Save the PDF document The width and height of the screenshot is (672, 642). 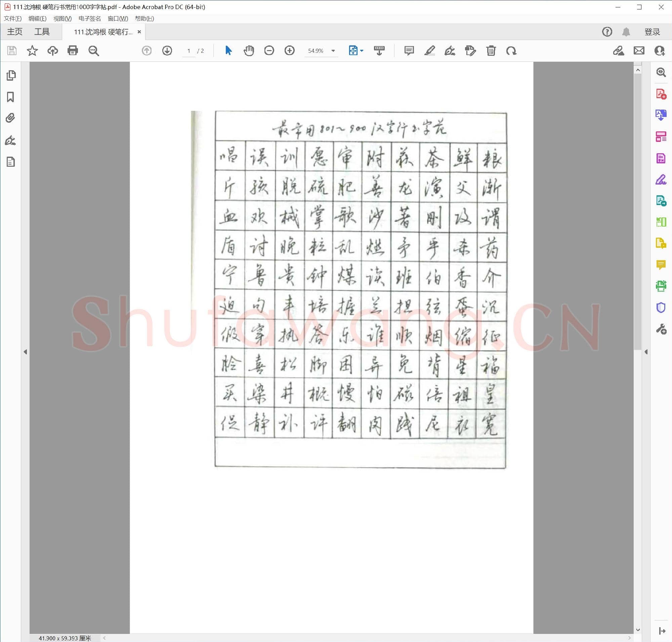tap(12, 51)
